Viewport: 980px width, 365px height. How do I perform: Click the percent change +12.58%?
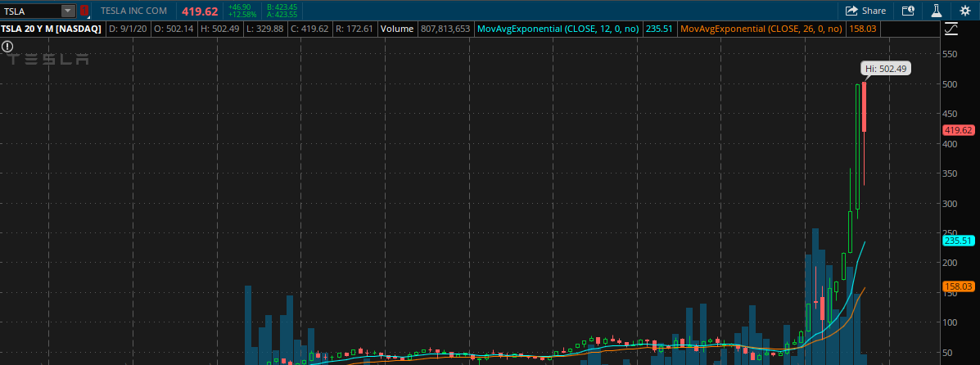242,15
